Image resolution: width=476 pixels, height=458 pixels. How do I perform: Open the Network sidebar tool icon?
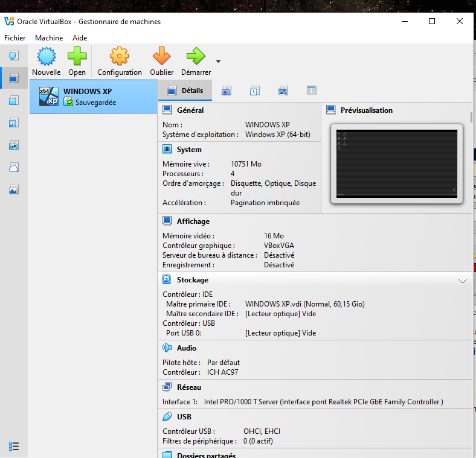(14, 145)
